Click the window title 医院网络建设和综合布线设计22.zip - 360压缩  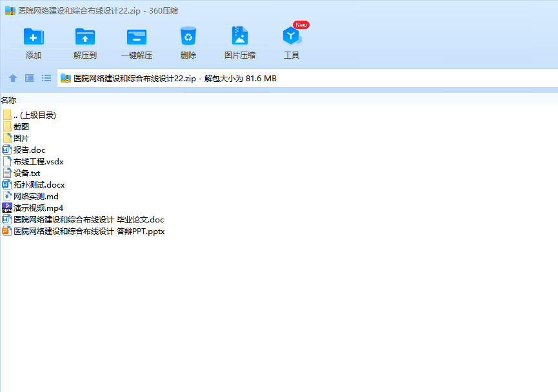pyautogui.click(x=98, y=11)
